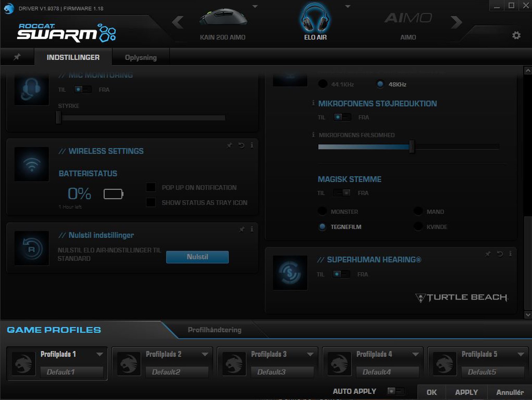This screenshot has width=532, height=400.
Task: Click the Turtle Beach logo
Action: (462, 298)
